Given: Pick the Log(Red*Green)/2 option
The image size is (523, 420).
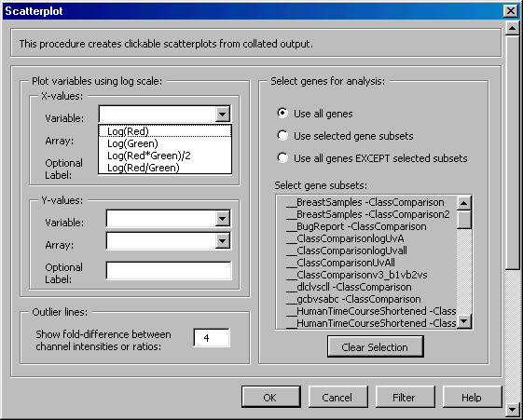Looking at the screenshot, I should 165,156.
